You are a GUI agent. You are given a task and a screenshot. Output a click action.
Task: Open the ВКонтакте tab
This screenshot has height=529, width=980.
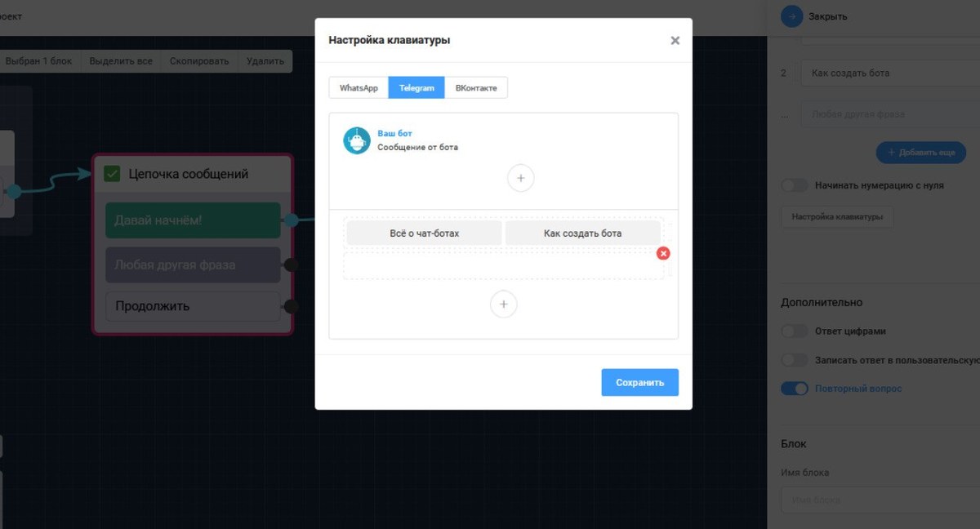[x=476, y=88]
